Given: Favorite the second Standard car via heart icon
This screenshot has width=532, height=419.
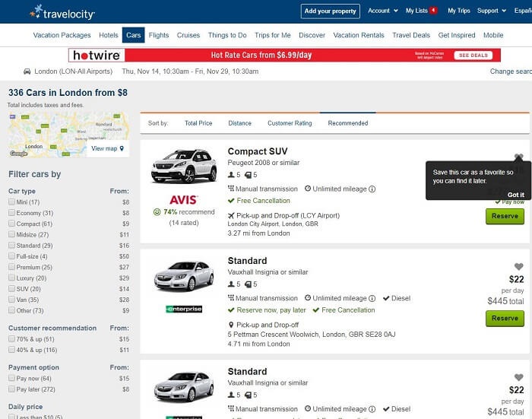Looking at the screenshot, I should (518, 377).
